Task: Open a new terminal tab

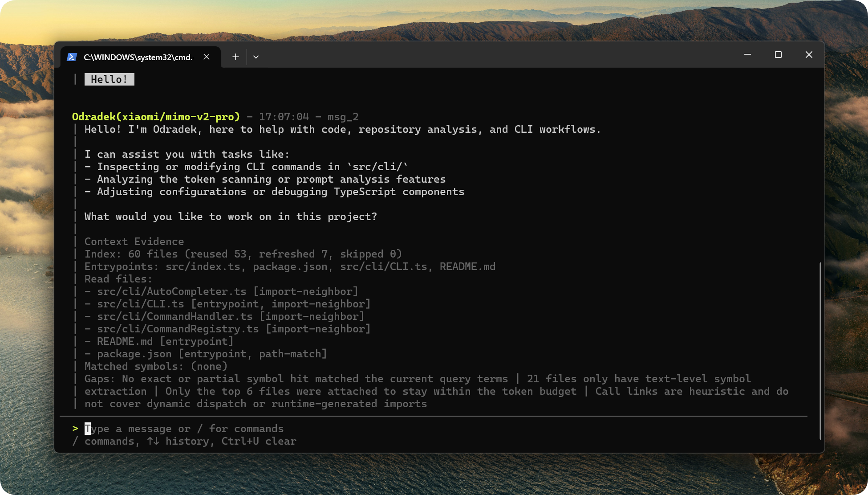Action: [235, 57]
